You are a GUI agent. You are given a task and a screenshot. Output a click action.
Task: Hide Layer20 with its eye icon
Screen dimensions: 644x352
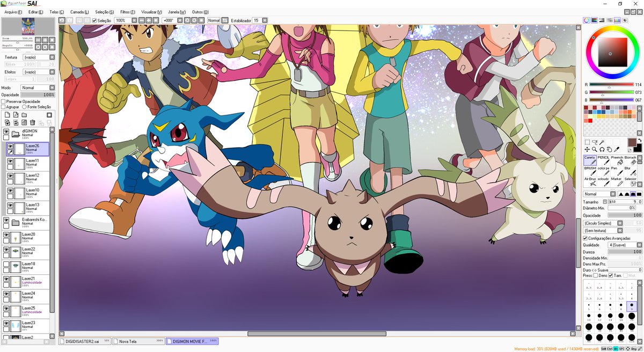point(6,235)
